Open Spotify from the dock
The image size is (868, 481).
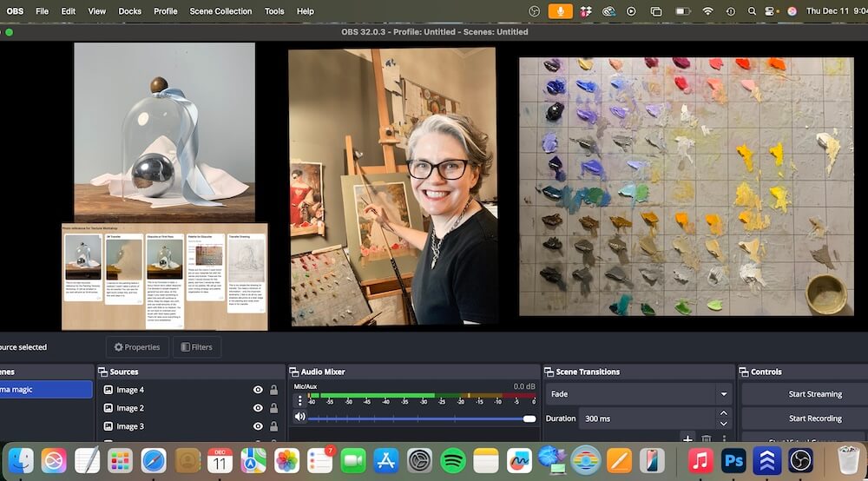coord(453,460)
